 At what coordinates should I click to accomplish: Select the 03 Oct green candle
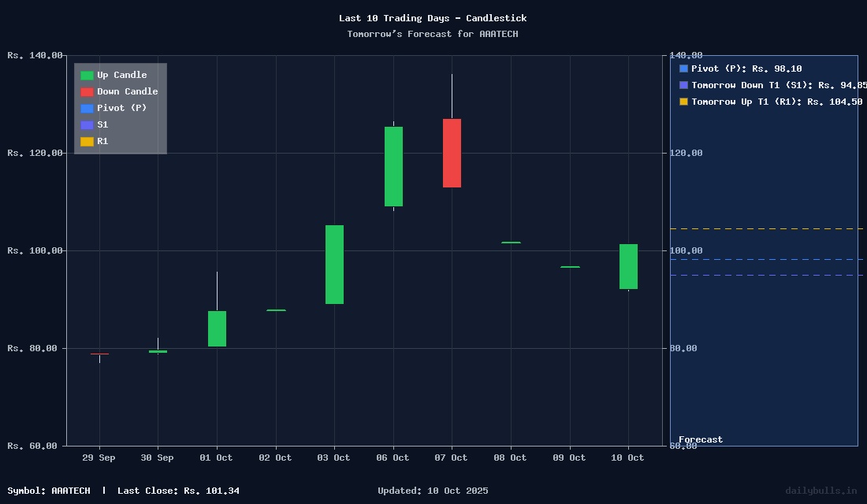pos(334,264)
